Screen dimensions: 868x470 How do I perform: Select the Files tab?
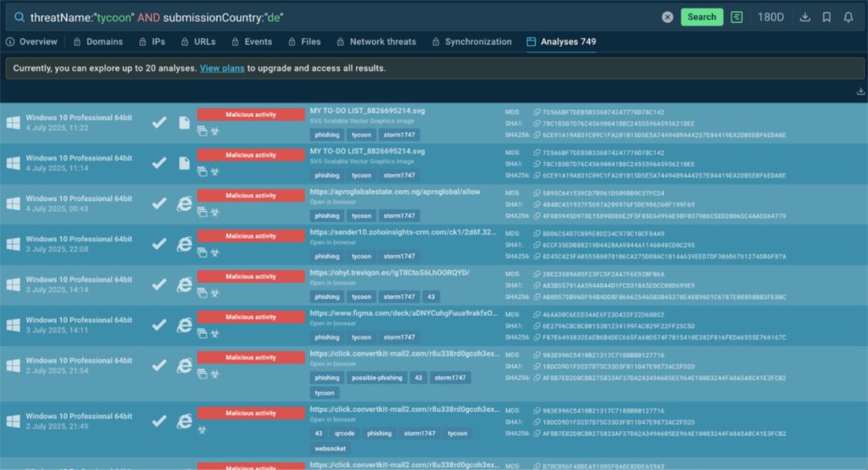pyautogui.click(x=305, y=41)
